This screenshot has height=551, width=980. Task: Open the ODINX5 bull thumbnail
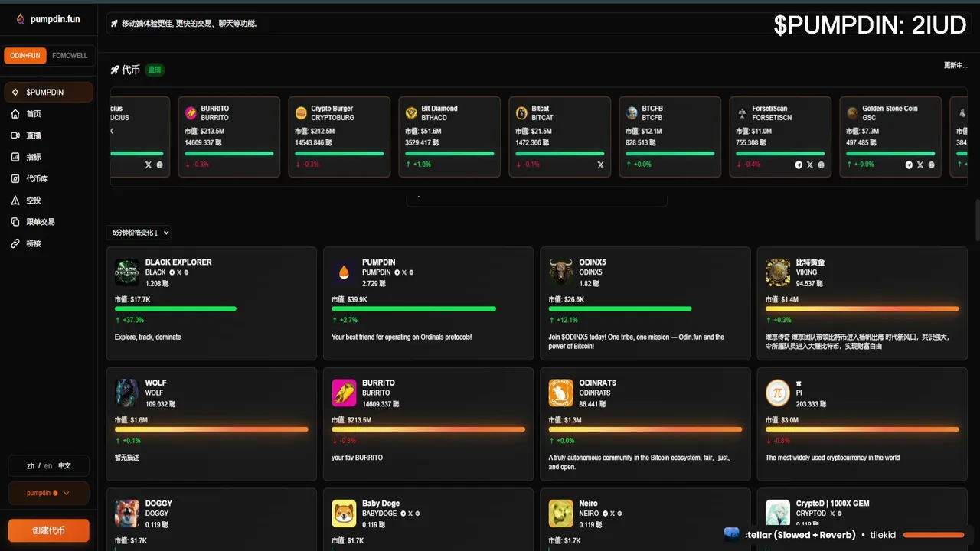click(561, 272)
